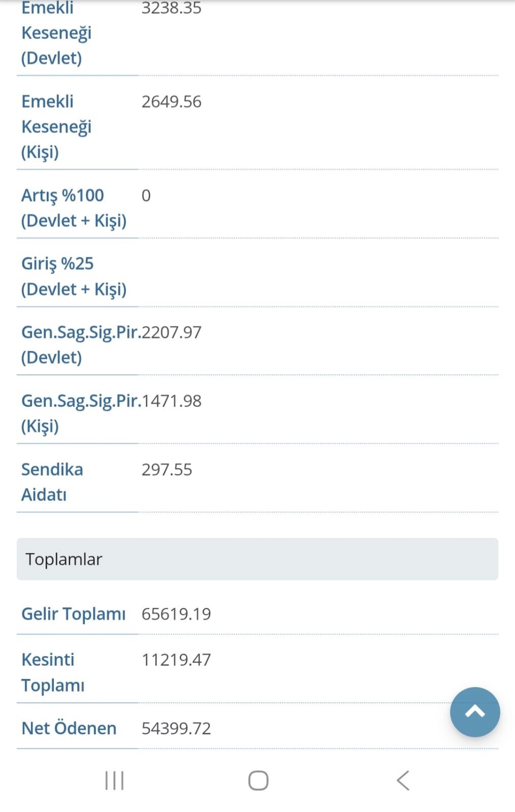Tap the scroll-to-top arrow button
The image size is (515, 812).
(474, 711)
